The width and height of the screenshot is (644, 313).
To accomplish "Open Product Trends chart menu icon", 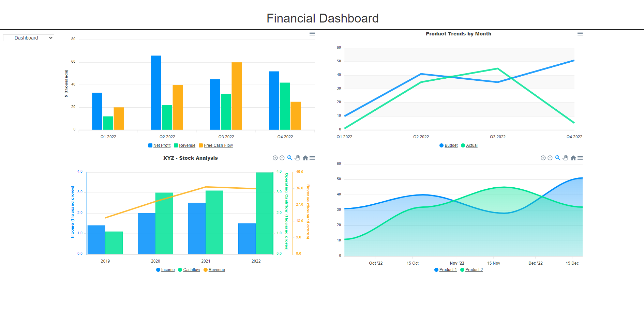I will click(x=580, y=34).
